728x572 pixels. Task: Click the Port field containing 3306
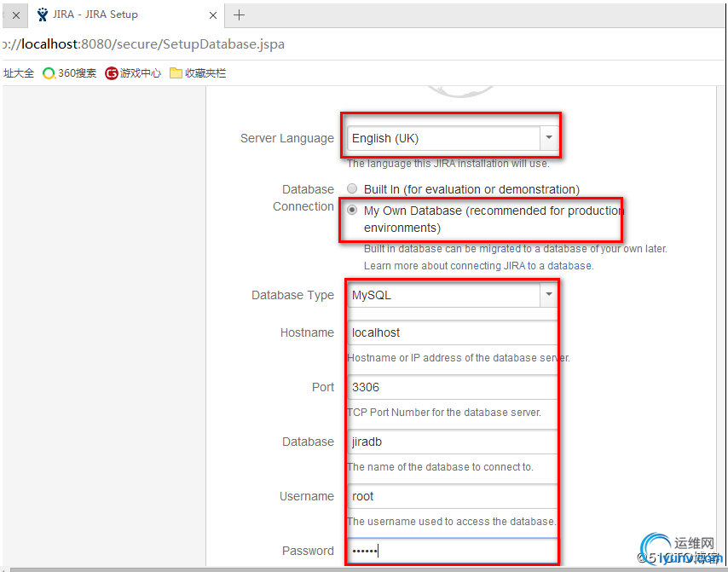[452, 387]
